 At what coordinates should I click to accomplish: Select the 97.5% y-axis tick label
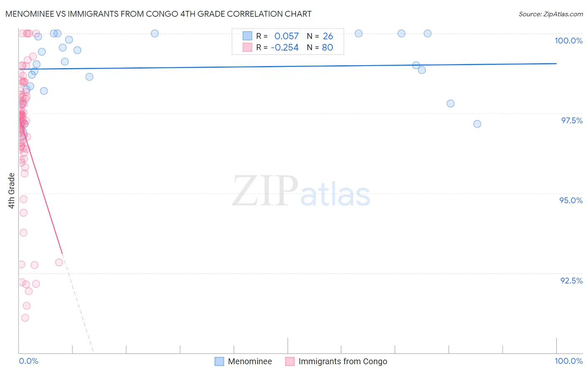[572, 120]
